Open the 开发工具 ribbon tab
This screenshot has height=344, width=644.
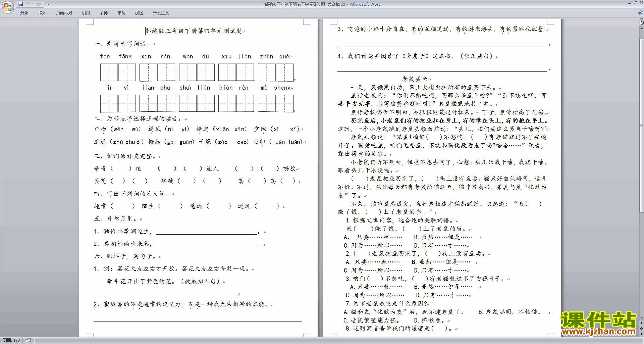(161, 13)
